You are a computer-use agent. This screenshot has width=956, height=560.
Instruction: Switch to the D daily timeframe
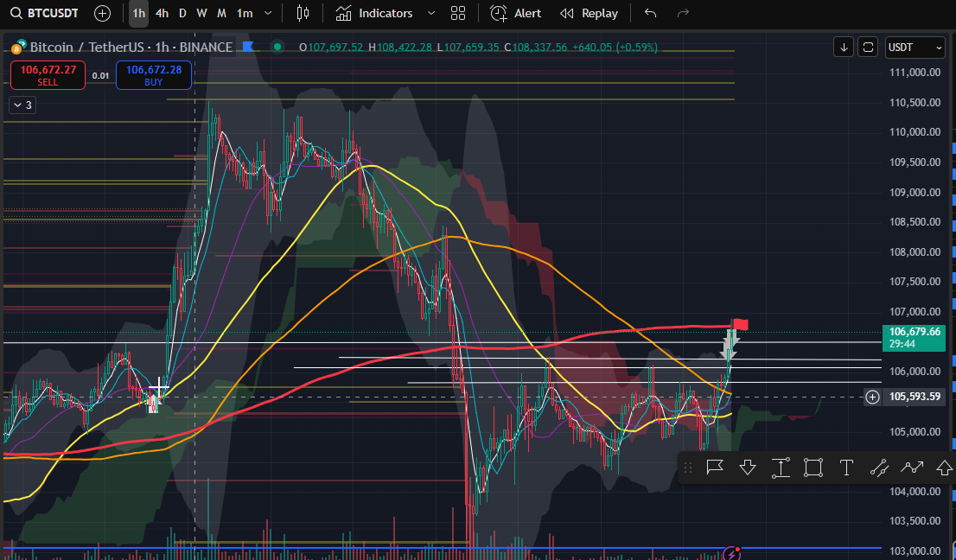click(x=182, y=14)
